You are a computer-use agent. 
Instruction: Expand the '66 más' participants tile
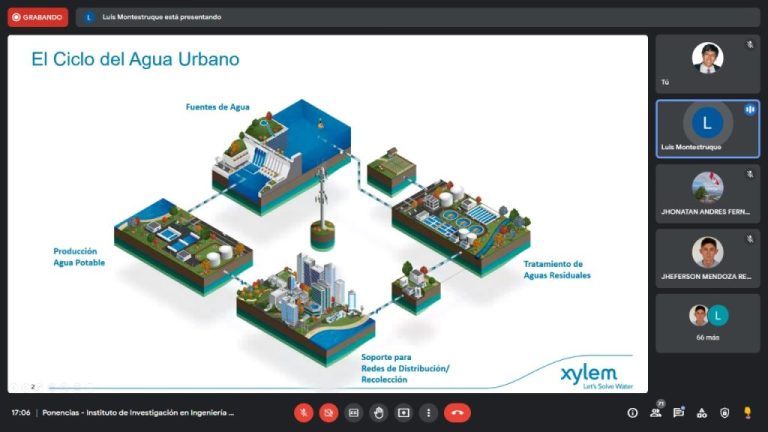pyautogui.click(x=707, y=322)
